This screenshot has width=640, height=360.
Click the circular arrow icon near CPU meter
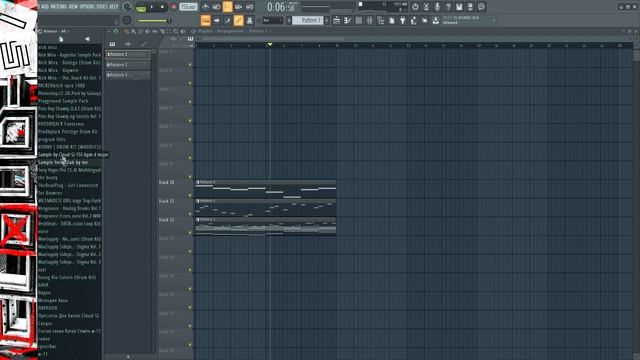[x=415, y=7]
